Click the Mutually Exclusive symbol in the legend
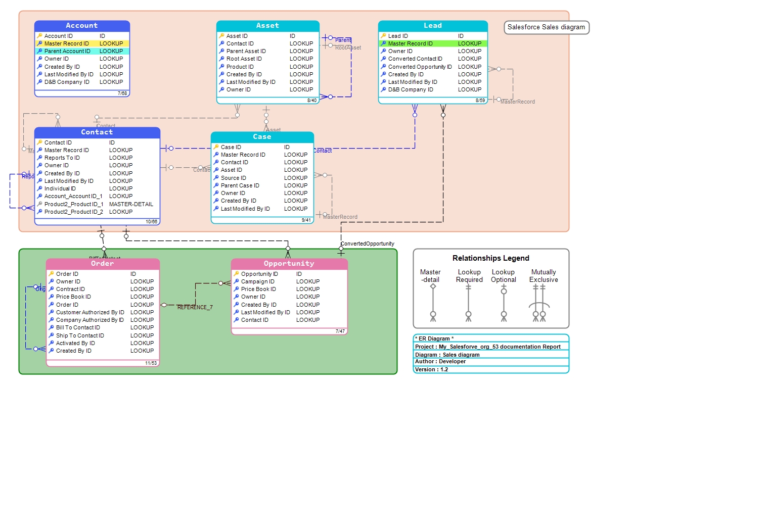Screen dimensions: 767x532 click(539, 303)
